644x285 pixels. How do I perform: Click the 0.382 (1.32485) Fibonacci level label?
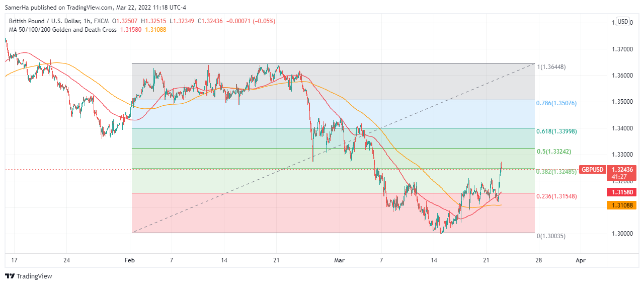[x=556, y=172]
